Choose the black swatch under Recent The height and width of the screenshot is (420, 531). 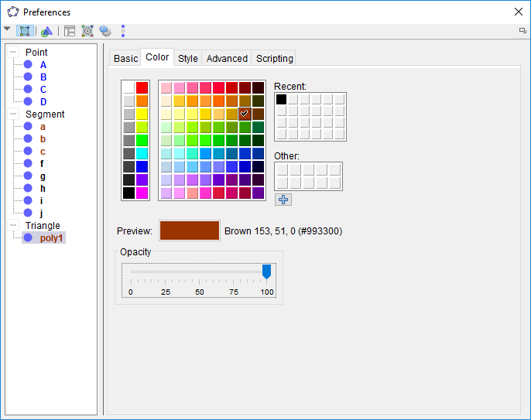click(x=282, y=99)
